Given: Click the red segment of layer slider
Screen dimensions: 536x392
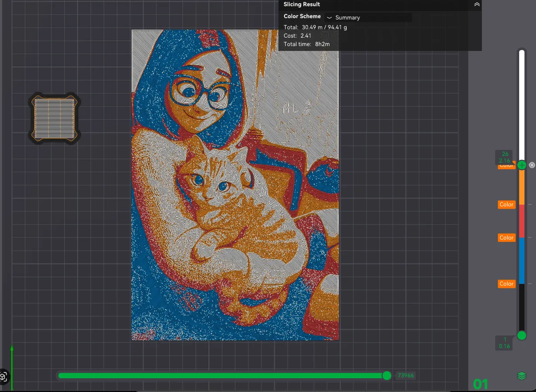Looking at the screenshot, I should click(522, 221).
